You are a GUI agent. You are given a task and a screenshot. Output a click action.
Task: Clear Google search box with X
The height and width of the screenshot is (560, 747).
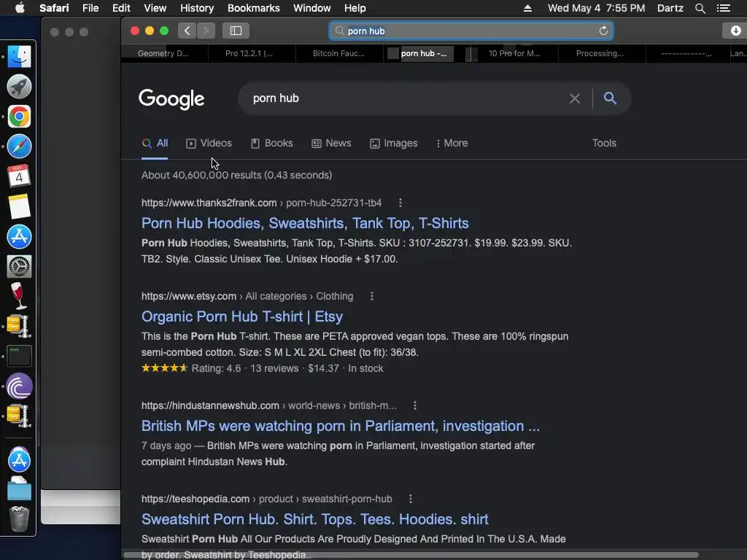click(x=575, y=98)
